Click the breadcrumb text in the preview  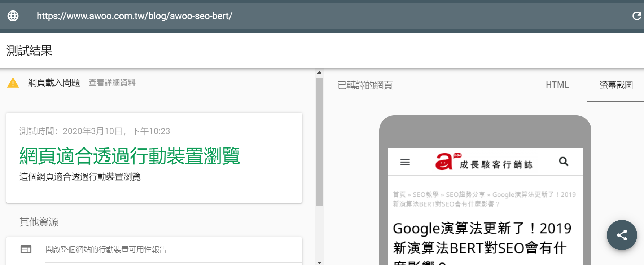(484, 199)
